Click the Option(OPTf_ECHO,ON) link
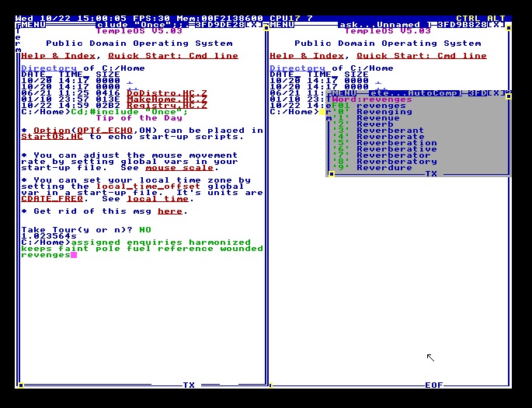This screenshot has width=532, height=408. 96,131
